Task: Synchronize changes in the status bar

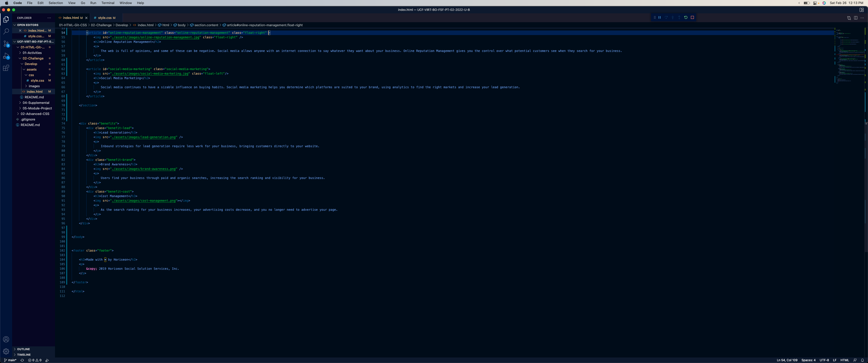Action: (x=22, y=360)
